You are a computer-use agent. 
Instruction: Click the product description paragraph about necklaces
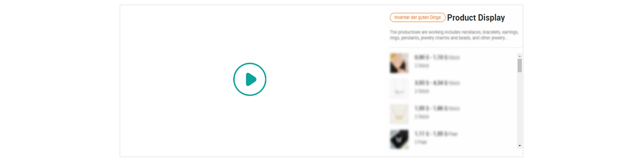[x=454, y=35]
